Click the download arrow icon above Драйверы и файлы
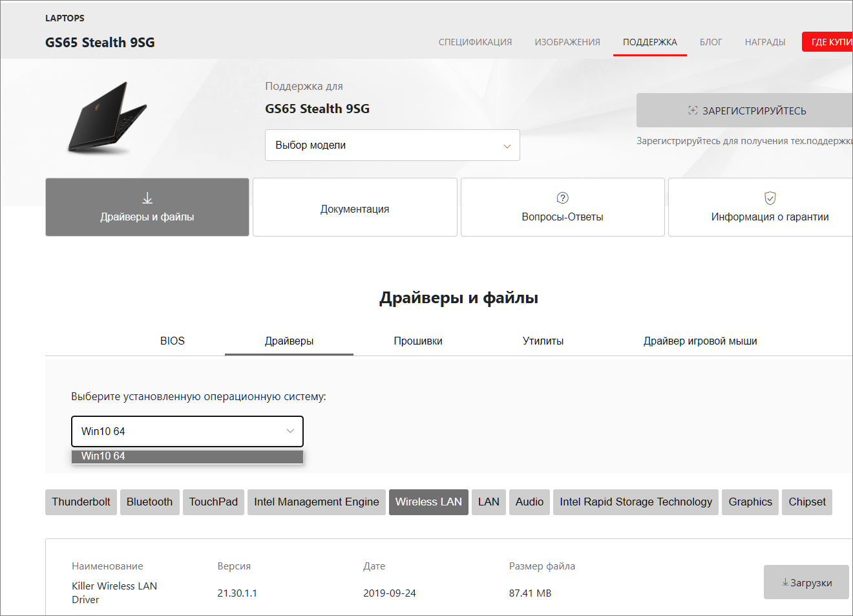 [x=147, y=198]
